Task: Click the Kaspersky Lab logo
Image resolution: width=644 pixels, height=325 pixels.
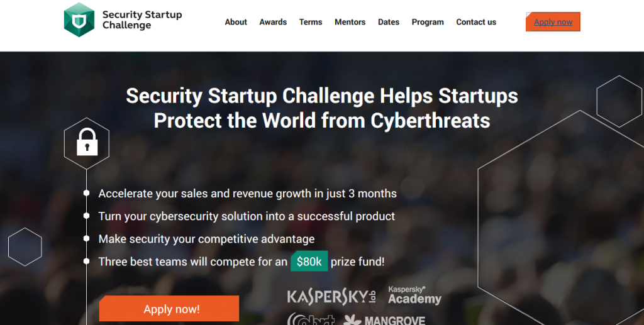Action: [331, 297]
